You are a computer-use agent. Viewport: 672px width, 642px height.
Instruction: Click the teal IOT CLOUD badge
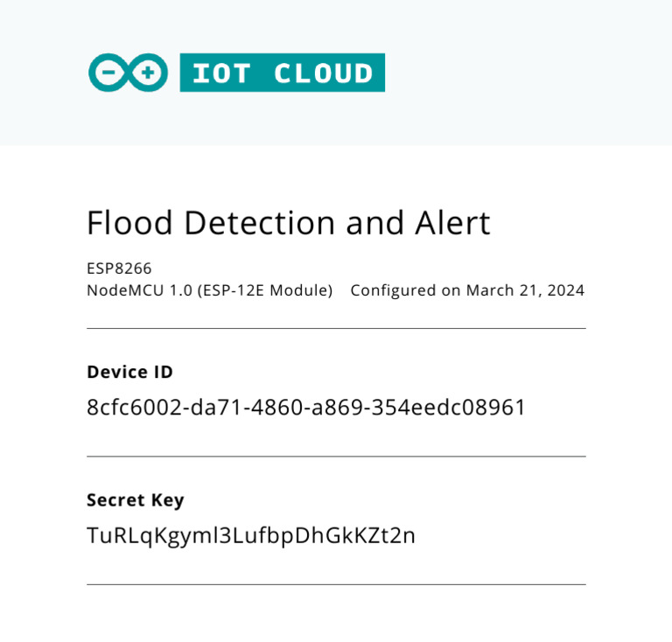(282, 73)
